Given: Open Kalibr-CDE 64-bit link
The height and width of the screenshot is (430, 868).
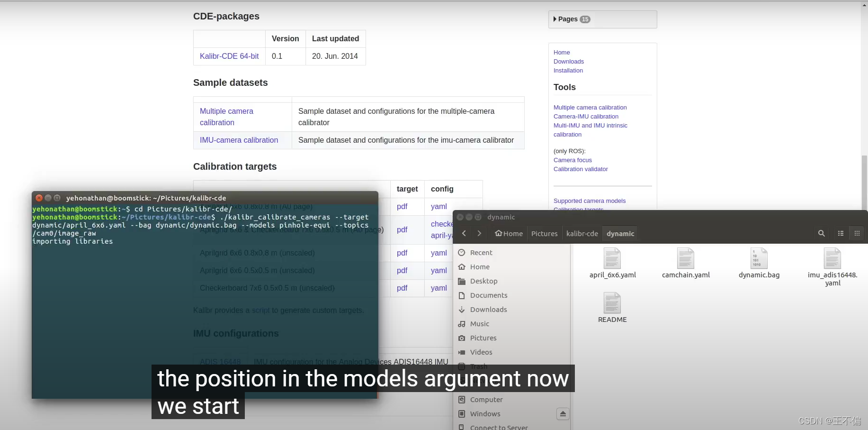Looking at the screenshot, I should tap(229, 56).
